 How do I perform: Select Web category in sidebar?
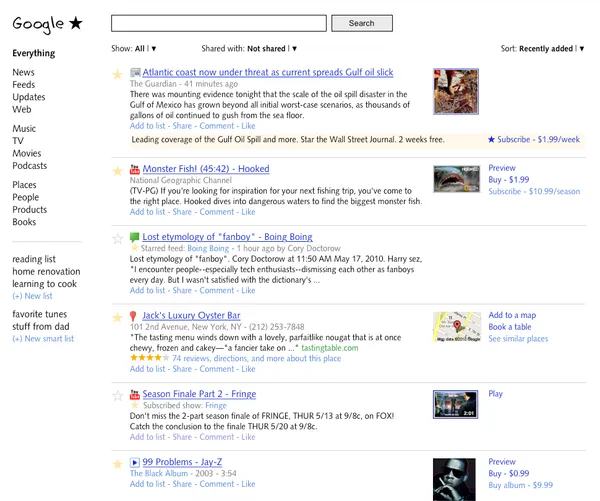[x=22, y=109]
